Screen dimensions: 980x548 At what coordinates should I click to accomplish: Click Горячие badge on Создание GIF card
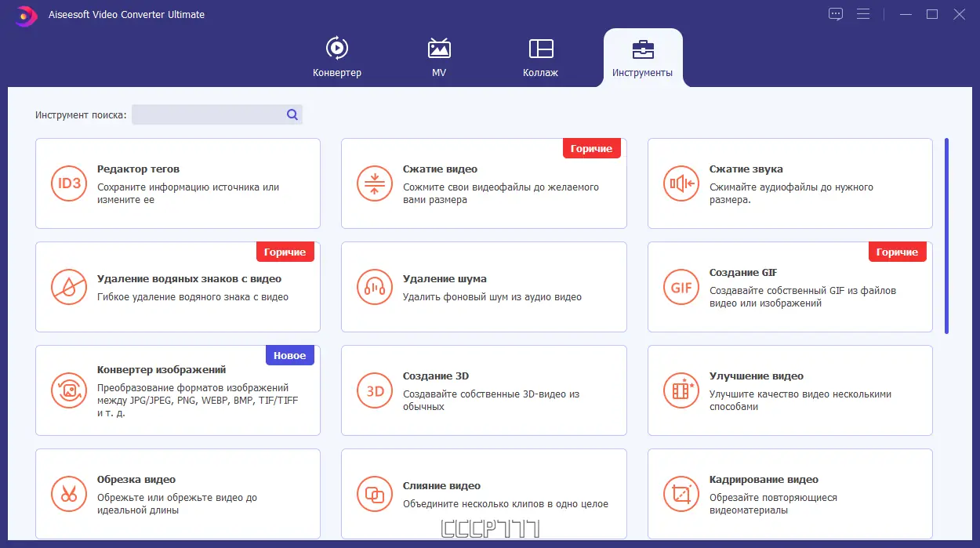click(898, 252)
